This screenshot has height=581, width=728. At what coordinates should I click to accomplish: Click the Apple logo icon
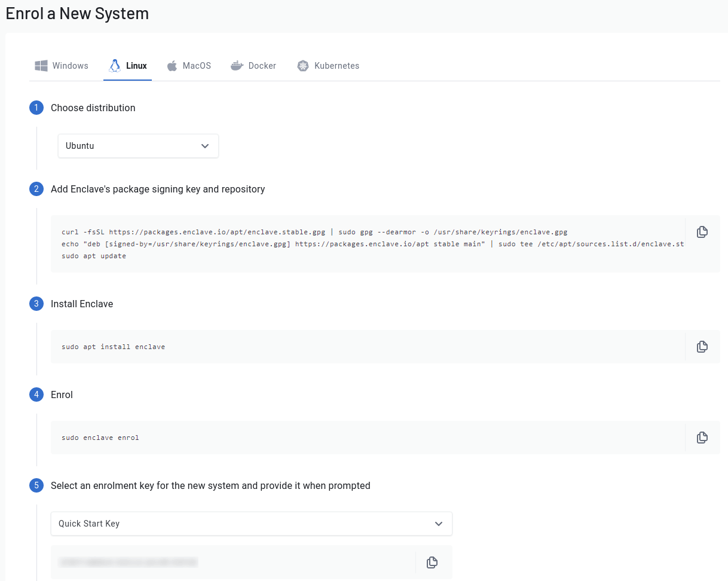click(x=172, y=66)
